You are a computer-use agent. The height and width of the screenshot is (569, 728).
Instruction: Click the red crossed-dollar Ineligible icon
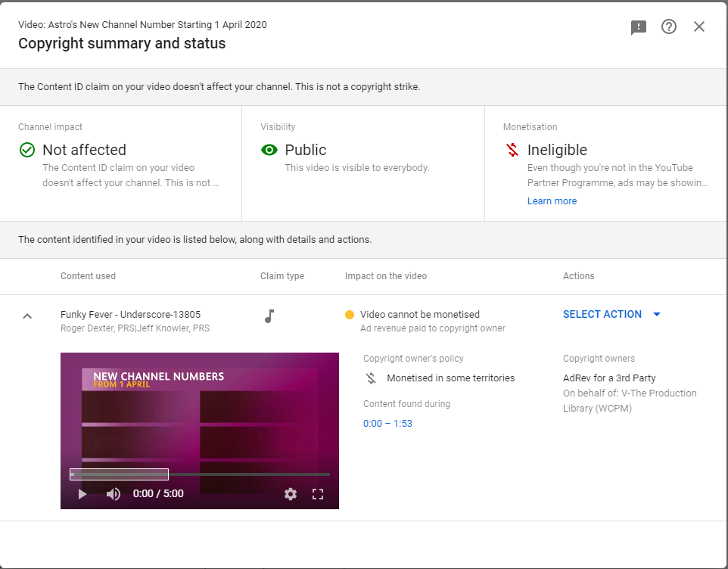tap(512, 150)
